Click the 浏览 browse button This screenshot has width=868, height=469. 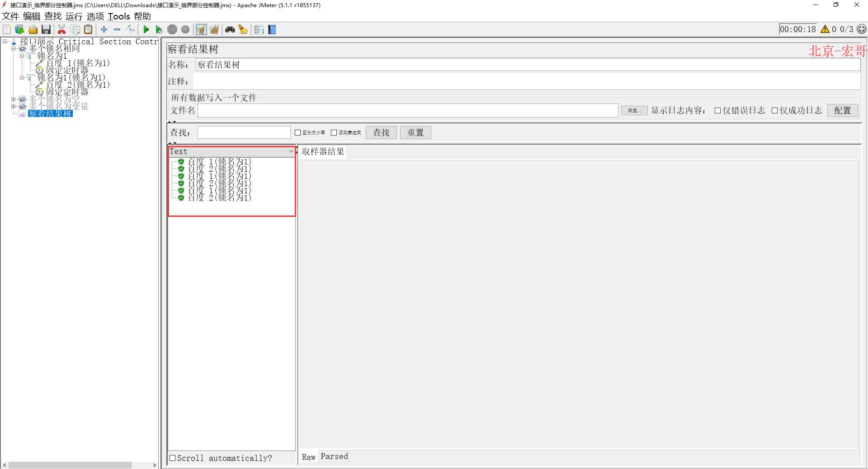tap(634, 110)
